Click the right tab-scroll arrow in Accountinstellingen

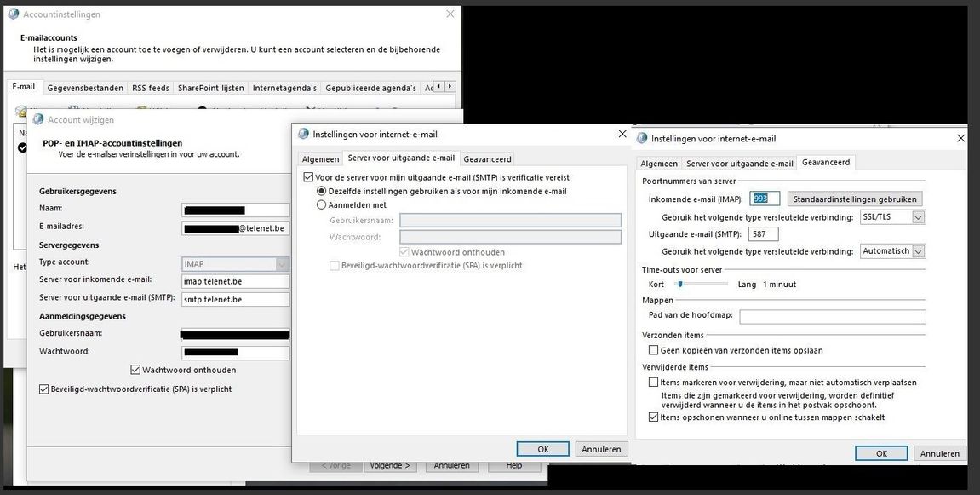pos(450,87)
